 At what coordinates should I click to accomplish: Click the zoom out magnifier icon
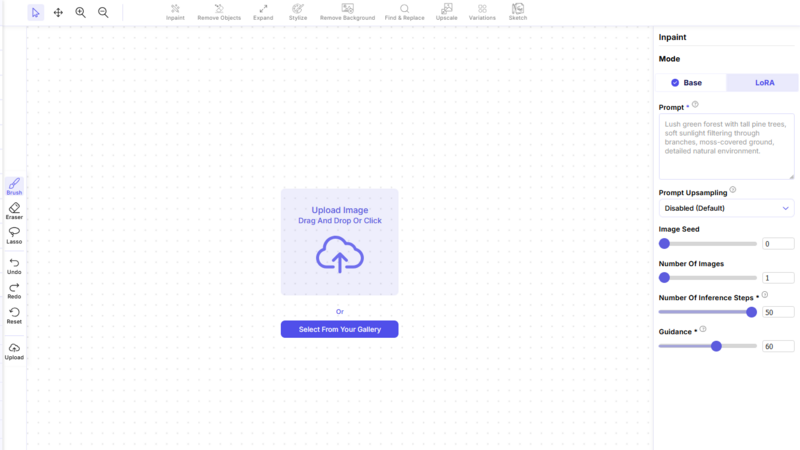tap(103, 13)
